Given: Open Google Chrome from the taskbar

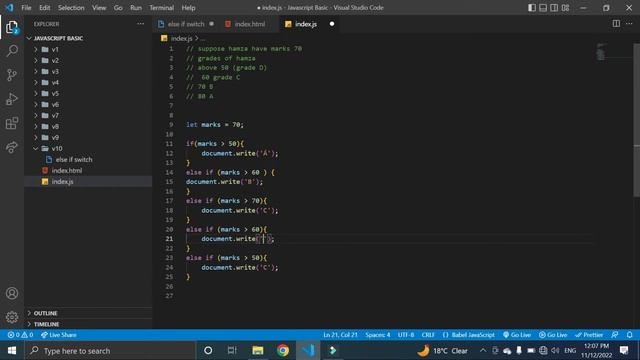Looking at the screenshot, I should [x=282, y=351].
